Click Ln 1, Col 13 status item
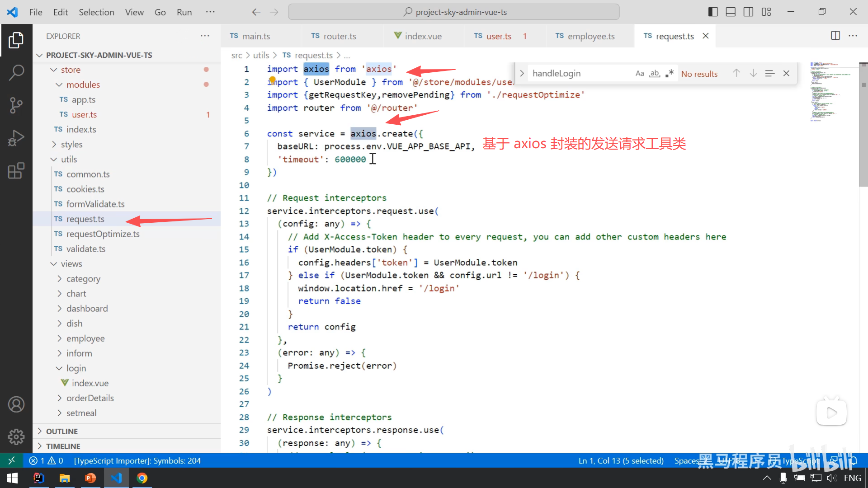The image size is (868, 488). (621, 460)
